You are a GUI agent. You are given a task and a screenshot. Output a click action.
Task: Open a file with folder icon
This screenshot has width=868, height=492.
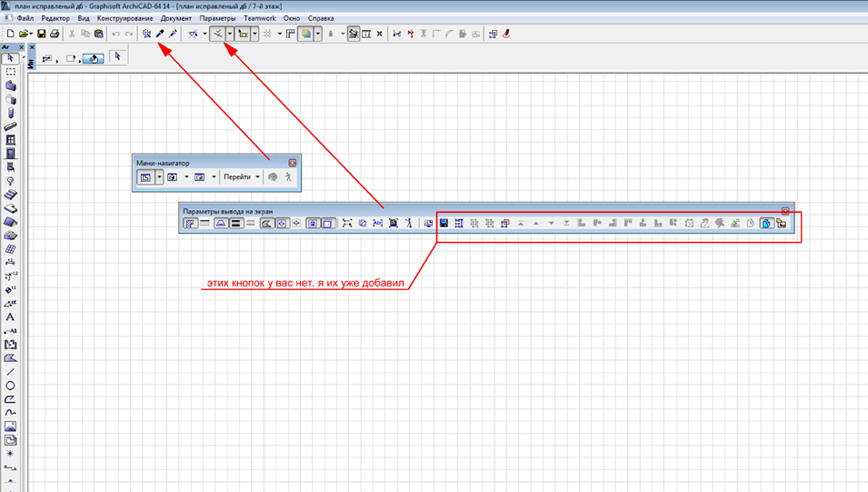click(x=24, y=33)
